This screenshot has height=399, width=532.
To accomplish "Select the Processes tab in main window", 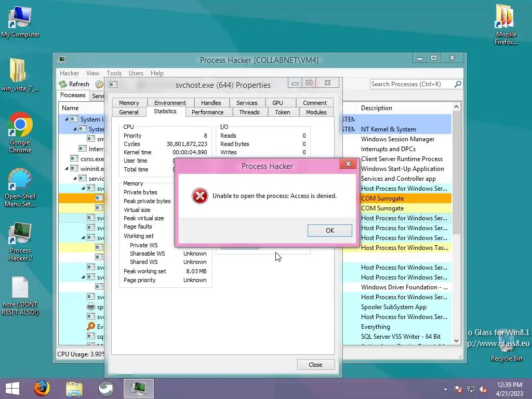I will point(73,95).
